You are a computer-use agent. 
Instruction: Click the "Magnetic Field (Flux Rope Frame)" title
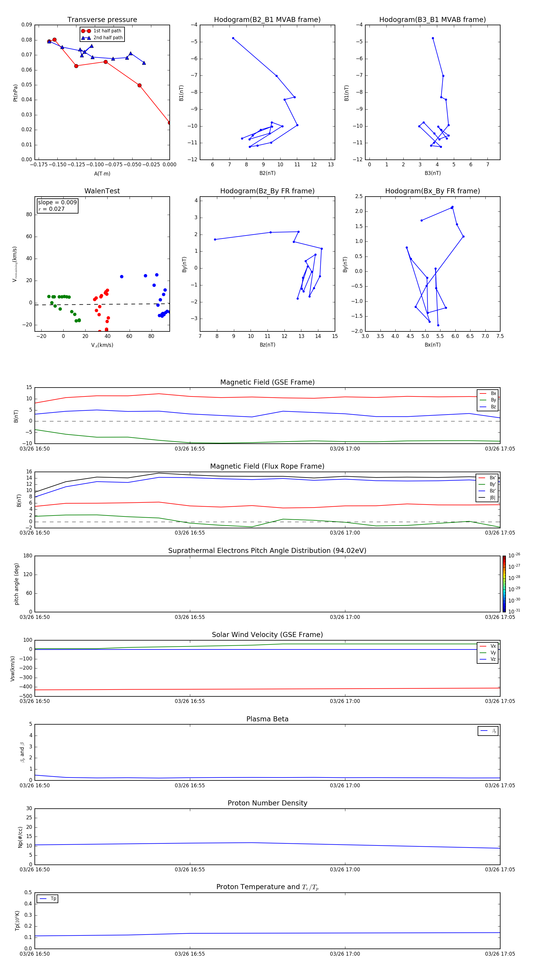click(x=267, y=467)
